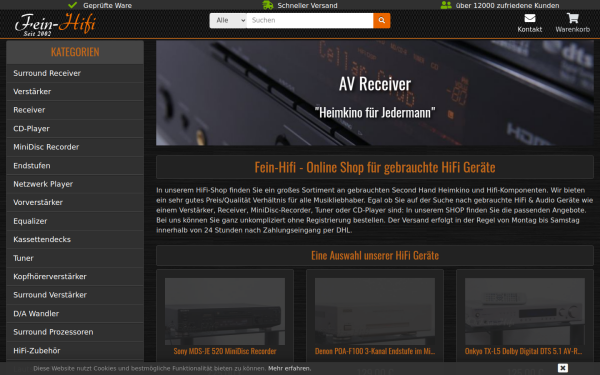Open the Warenkorb shopping cart icon
The width and height of the screenshot is (600, 375).
pyautogui.click(x=572, y=18)
